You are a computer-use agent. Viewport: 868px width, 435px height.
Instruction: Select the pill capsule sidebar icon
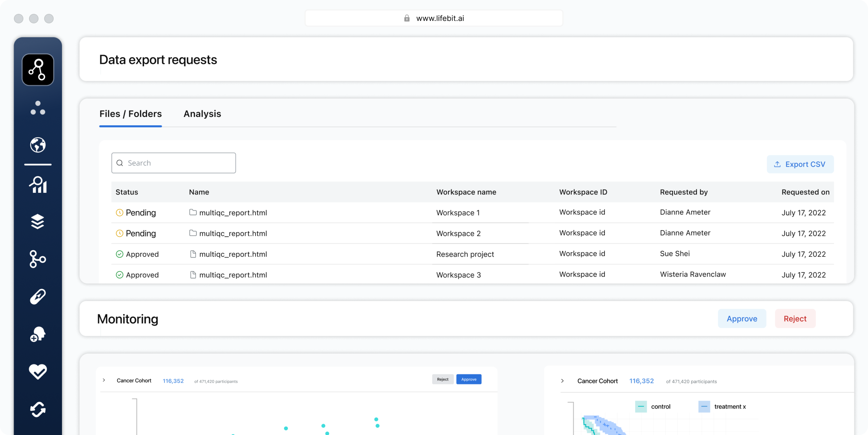38,297
